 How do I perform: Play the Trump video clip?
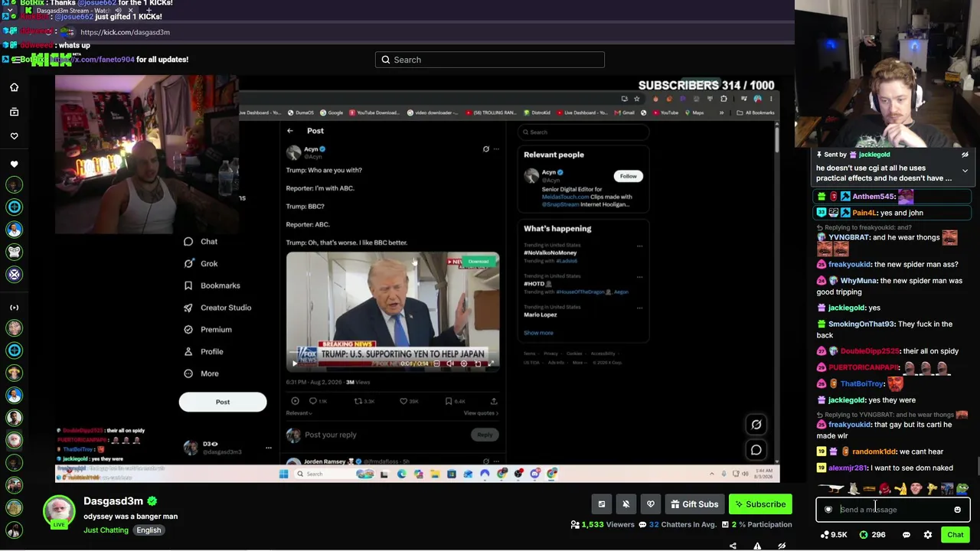pos(294,364)
